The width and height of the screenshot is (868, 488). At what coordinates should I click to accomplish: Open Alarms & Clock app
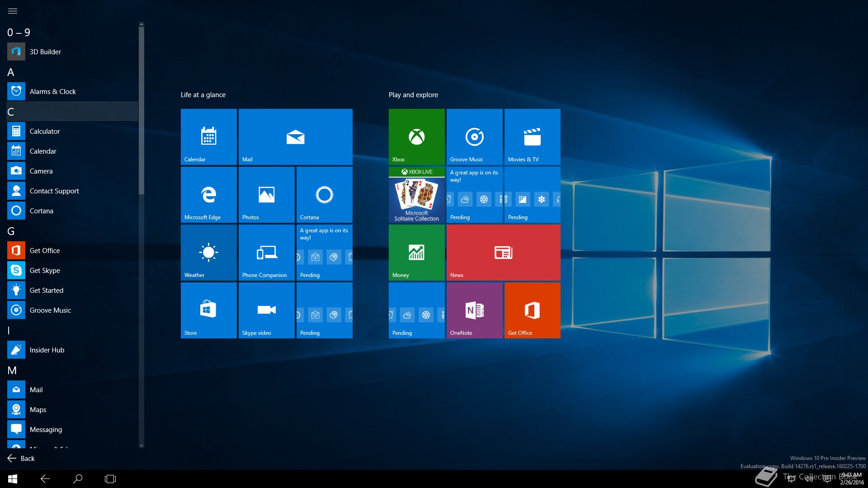point(72,92)
